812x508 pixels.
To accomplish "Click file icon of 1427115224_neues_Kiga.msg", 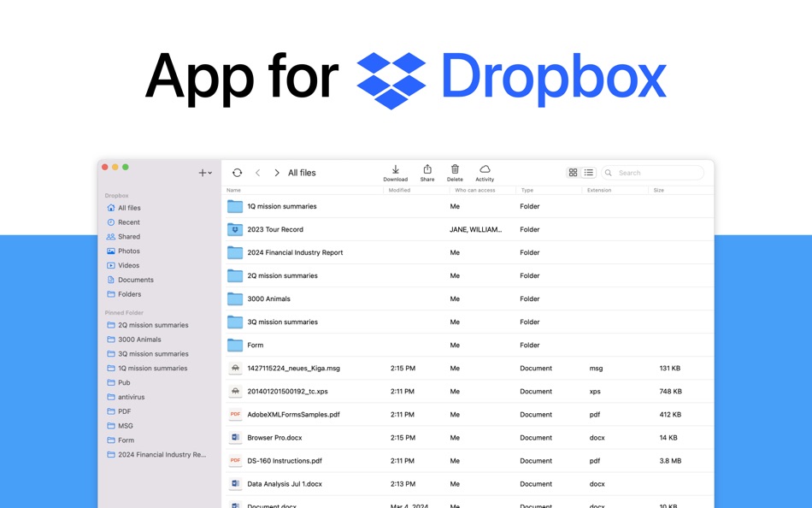I will point(235,368).
